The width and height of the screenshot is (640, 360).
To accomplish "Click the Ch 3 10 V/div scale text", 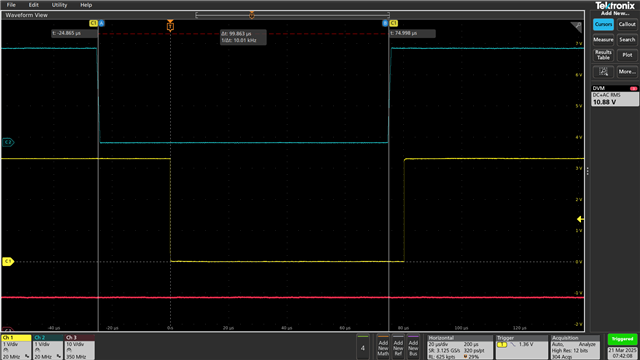I will tap(78, 344).
